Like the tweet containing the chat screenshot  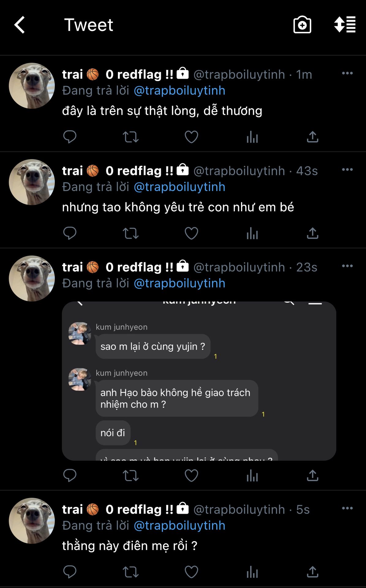pos(191,476)
